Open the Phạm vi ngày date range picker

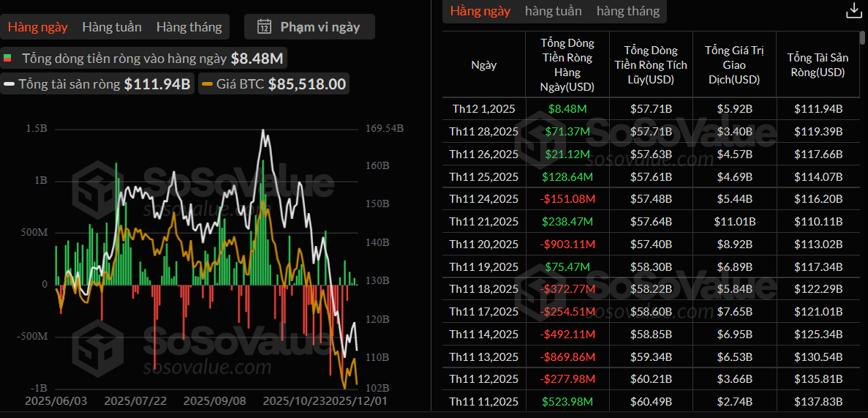pyautogui.click(x=309, y=26)
